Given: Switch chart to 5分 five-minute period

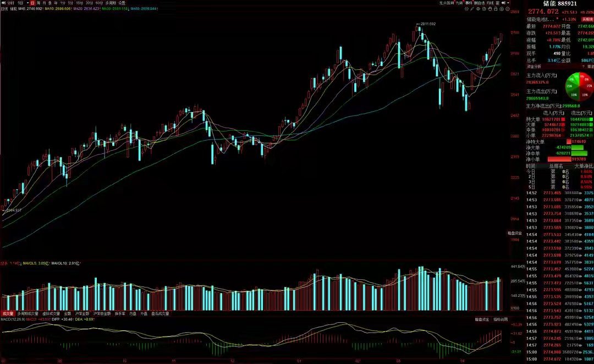Looking at the screenshot, I should 70,3.
